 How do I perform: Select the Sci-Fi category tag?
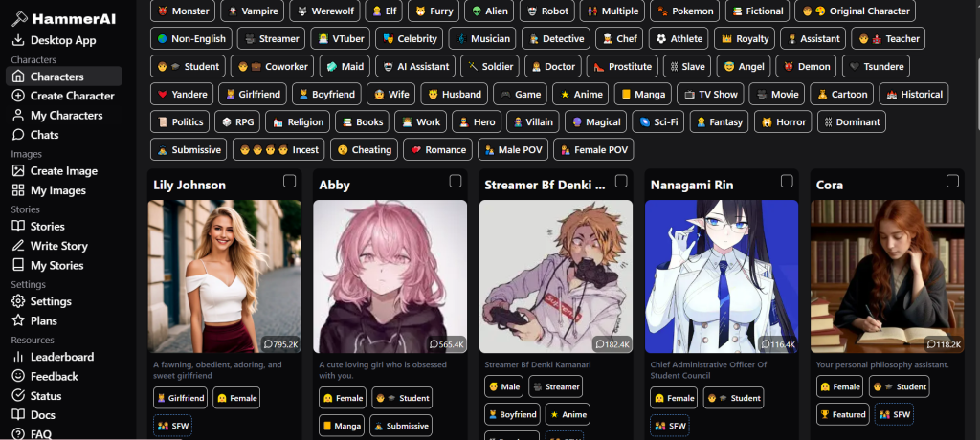[658, 121]
